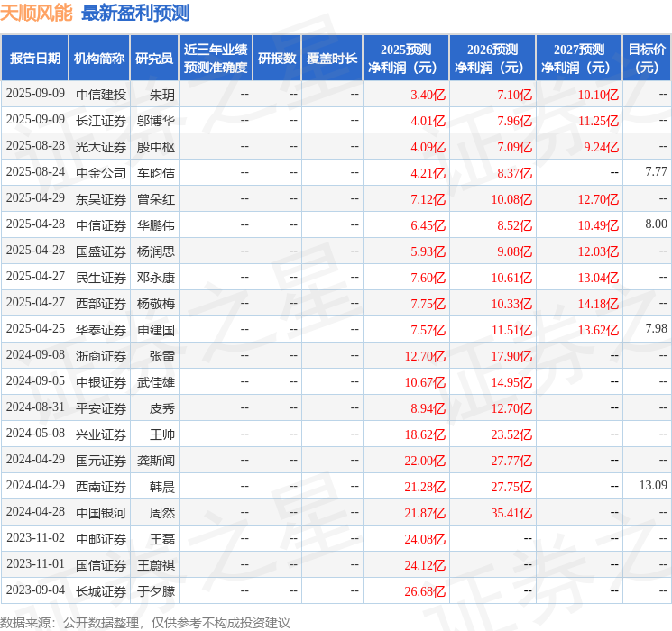The height and width of the screenshot is (631, 672).
Task: Select the 研报数 column header
Action: [x=277, y=59]
